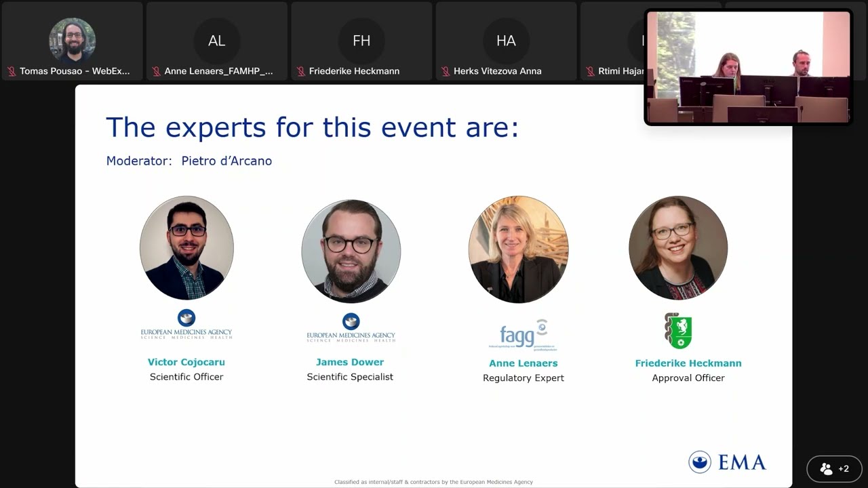Select the HA initials avatar
This screenshot has width=868, height=488.
tap(506, 41)
